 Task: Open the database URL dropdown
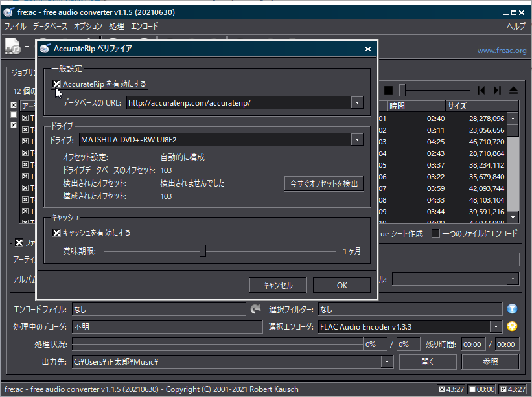[x=357, y=102]
